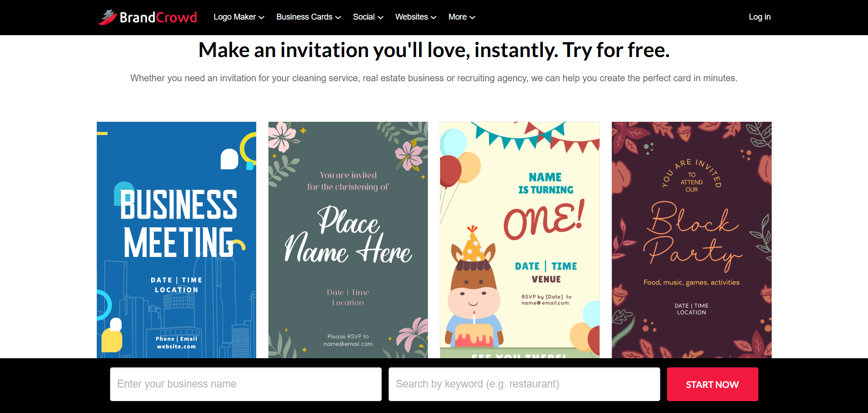Open the Logo Maker menu

[x=239, y=17]
